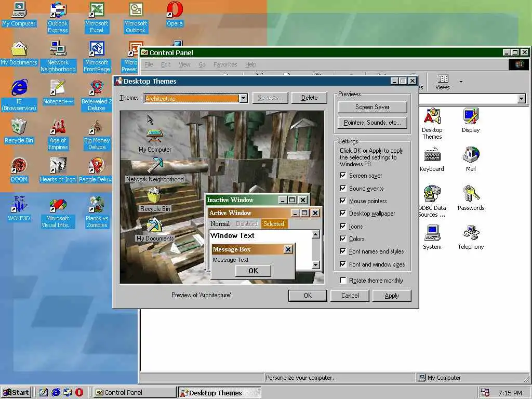Open Pointers, Sounds, etc. preview
Image resolution: width=532 pixels, height=399 pixels.
point(372,123)
